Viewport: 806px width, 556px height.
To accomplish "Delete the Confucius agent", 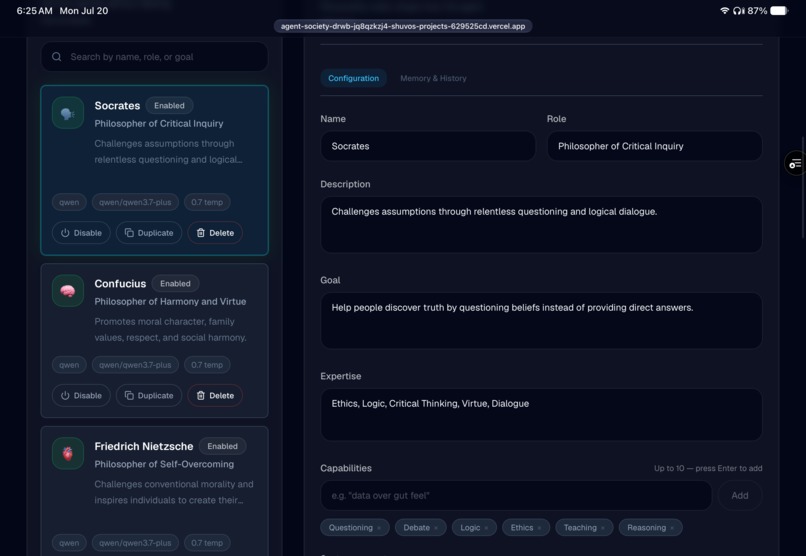I will point(215,396).
